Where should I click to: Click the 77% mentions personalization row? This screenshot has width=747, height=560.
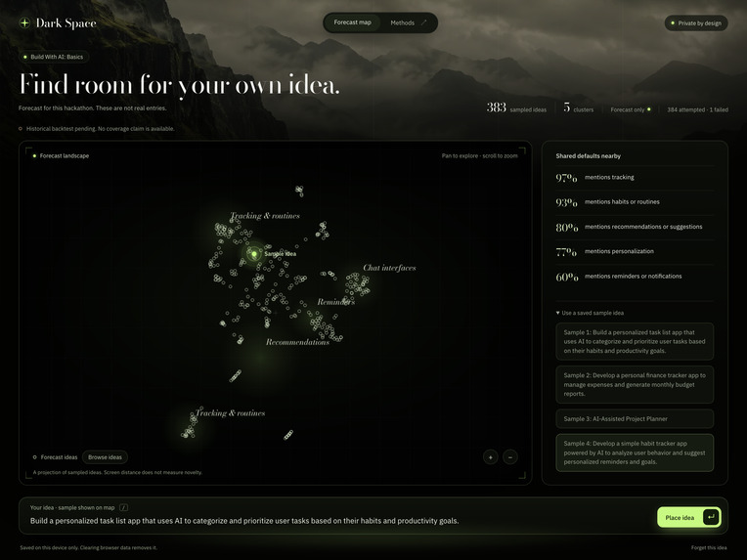(x=635, y=251)
